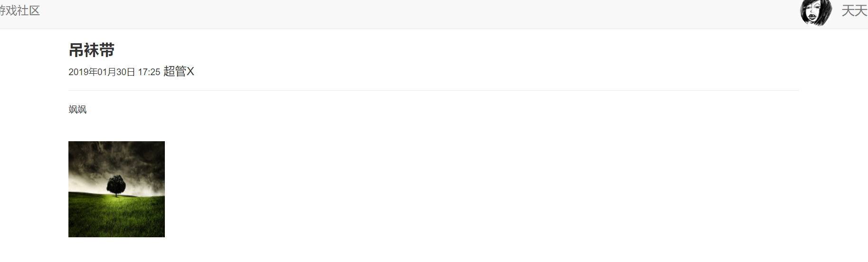Go to 游戏社区 home link

pyautogui.click(x=20, y=10)
